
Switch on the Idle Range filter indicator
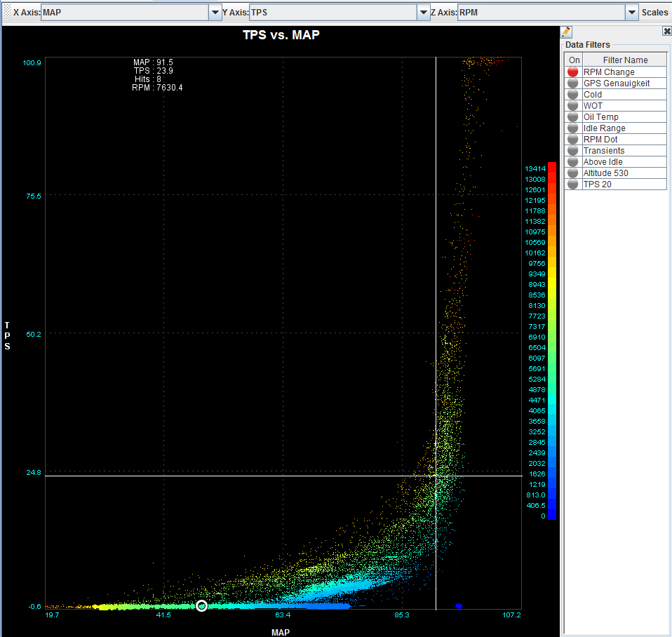coord(573,128)
